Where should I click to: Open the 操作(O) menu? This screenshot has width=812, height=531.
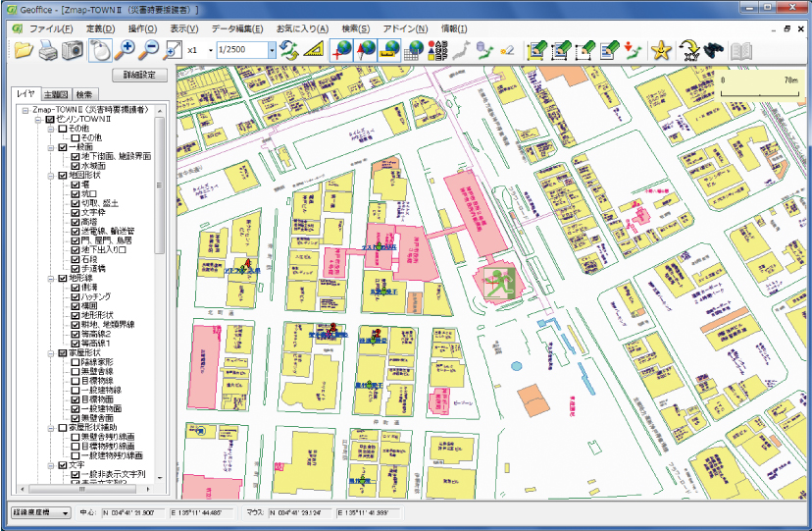(x=142, y=29)
